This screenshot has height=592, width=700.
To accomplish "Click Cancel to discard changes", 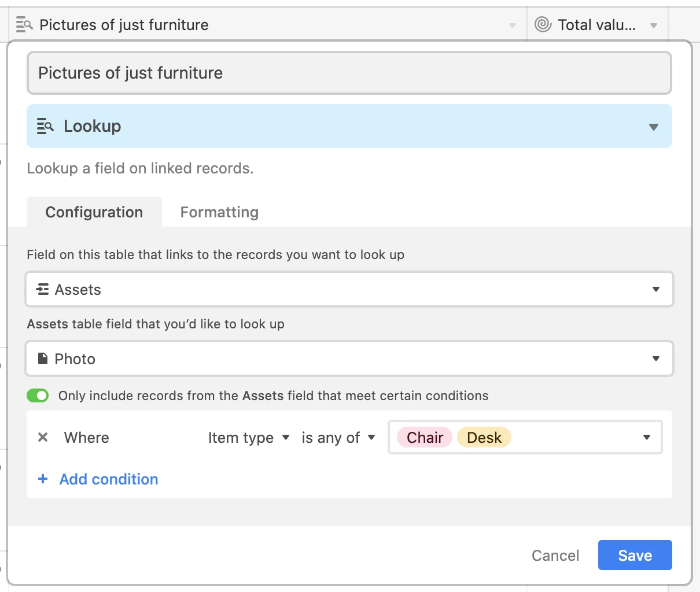I will click(555, 556).
